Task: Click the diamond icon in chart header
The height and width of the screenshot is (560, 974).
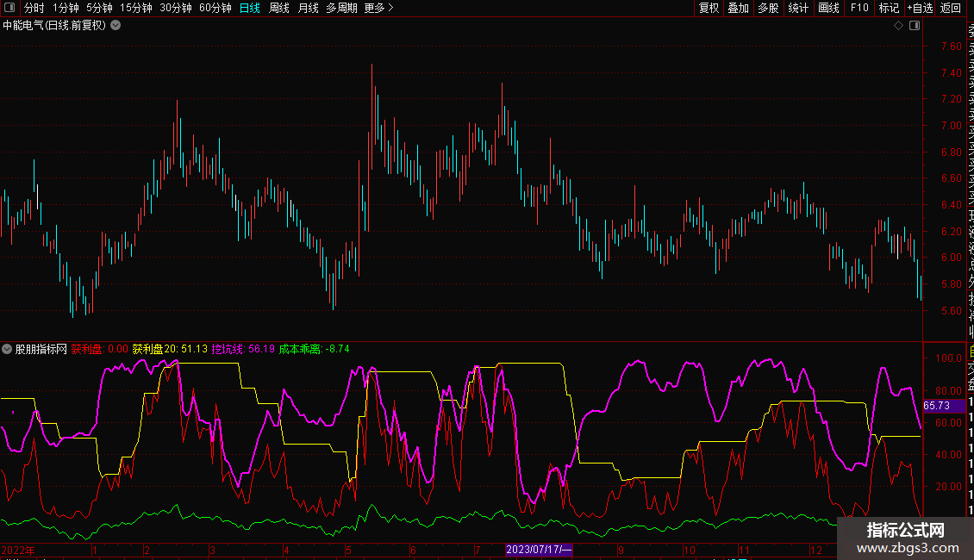Action: coord(898,26)
